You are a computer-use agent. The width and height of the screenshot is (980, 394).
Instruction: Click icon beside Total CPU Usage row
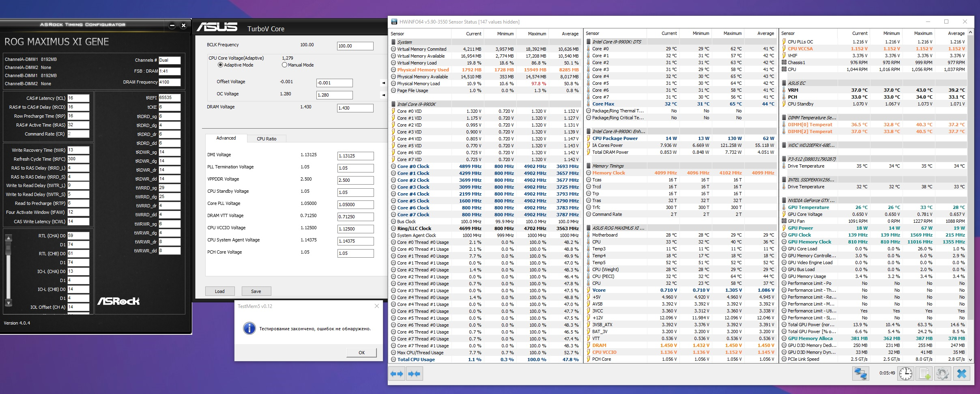(393, 360)
